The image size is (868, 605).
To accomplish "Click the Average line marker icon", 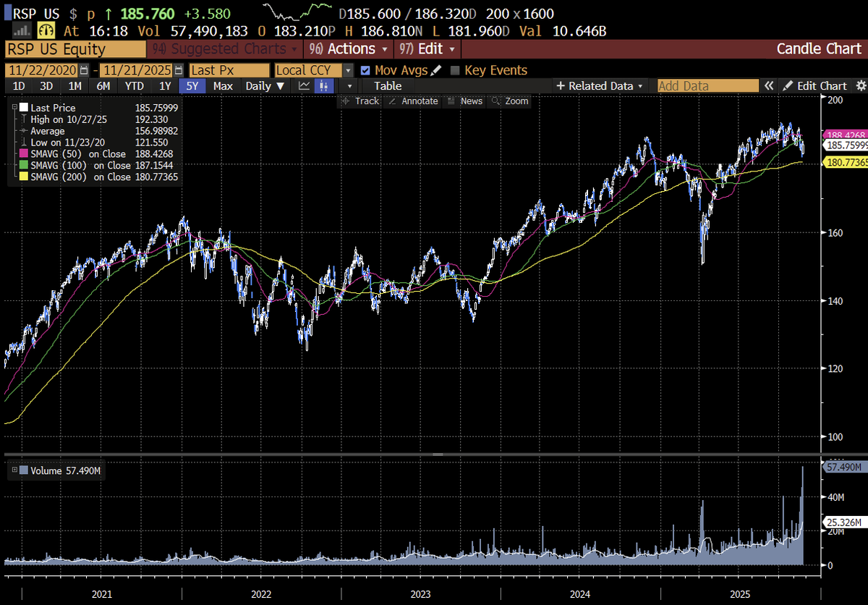I will pos(24,131).
